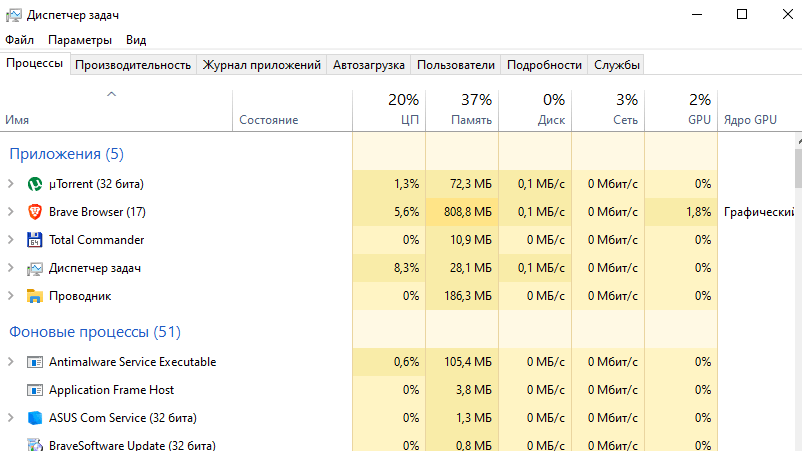Click the µTorrent app icon
The width and height of the screenshot is (802, 451).
35,184
